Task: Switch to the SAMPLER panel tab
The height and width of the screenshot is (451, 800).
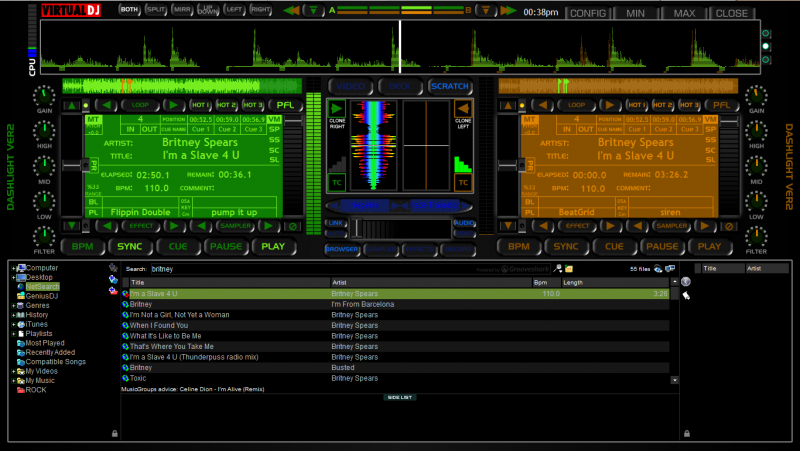Action: tap(380, 249)
